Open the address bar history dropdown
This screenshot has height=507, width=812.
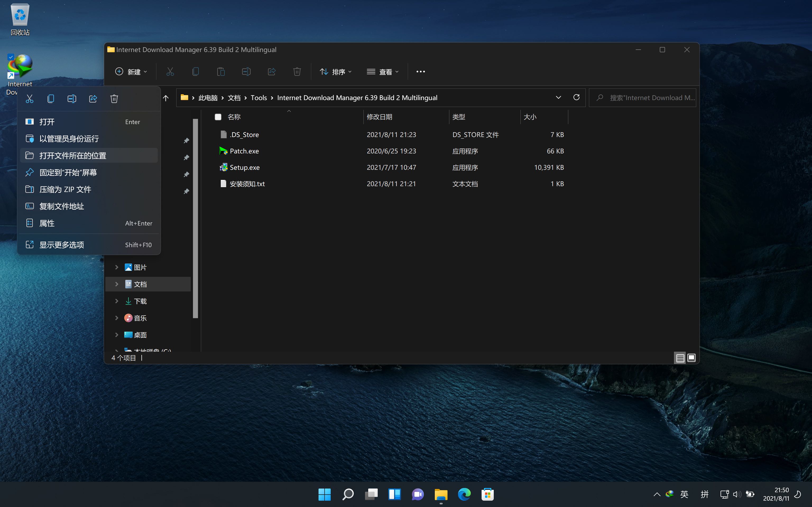pos(558,98)
